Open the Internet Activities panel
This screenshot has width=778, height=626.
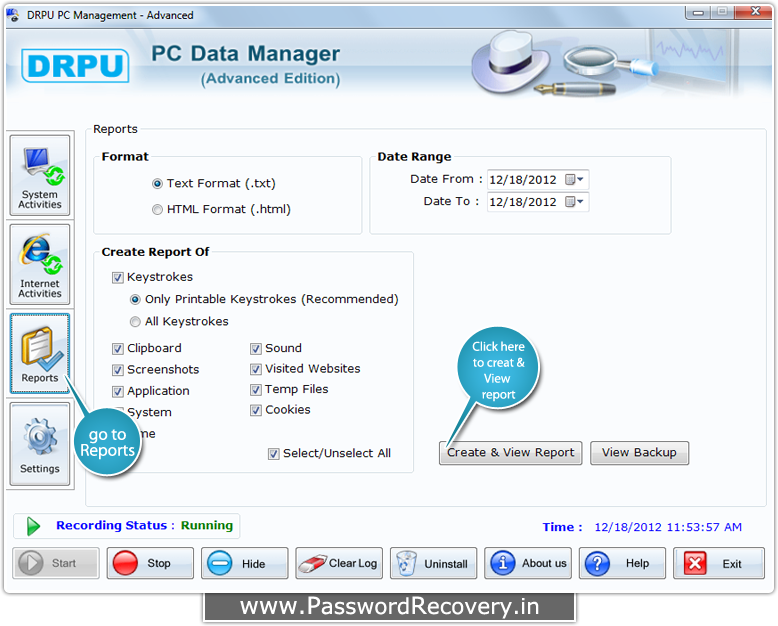pos(40,264)
